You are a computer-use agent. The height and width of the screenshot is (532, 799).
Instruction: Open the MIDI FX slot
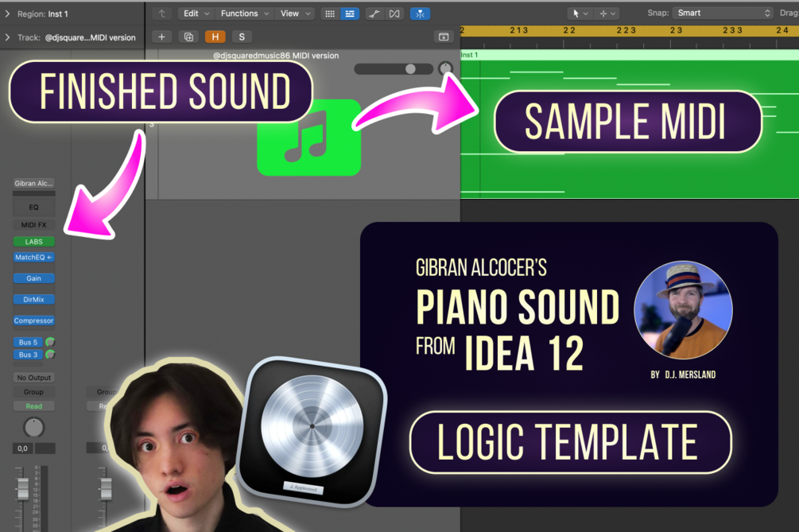(x=33, y=225)
